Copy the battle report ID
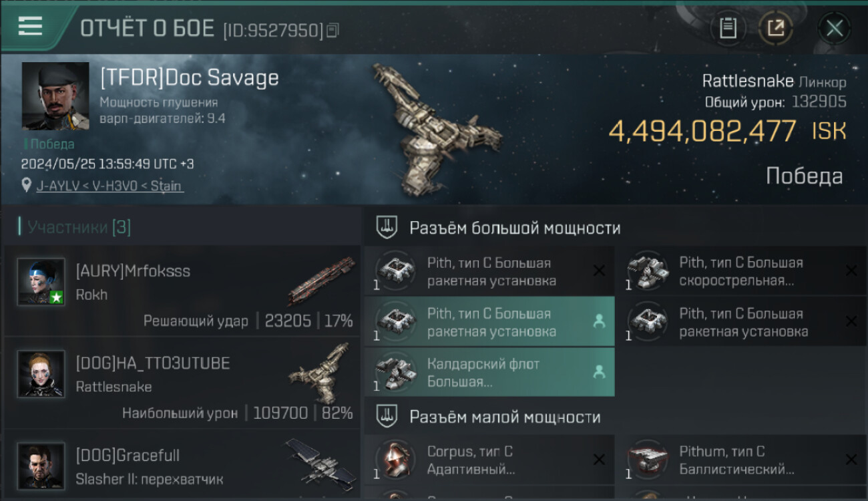868x501 pixels. pyautogui.click(x=333, y=31)
